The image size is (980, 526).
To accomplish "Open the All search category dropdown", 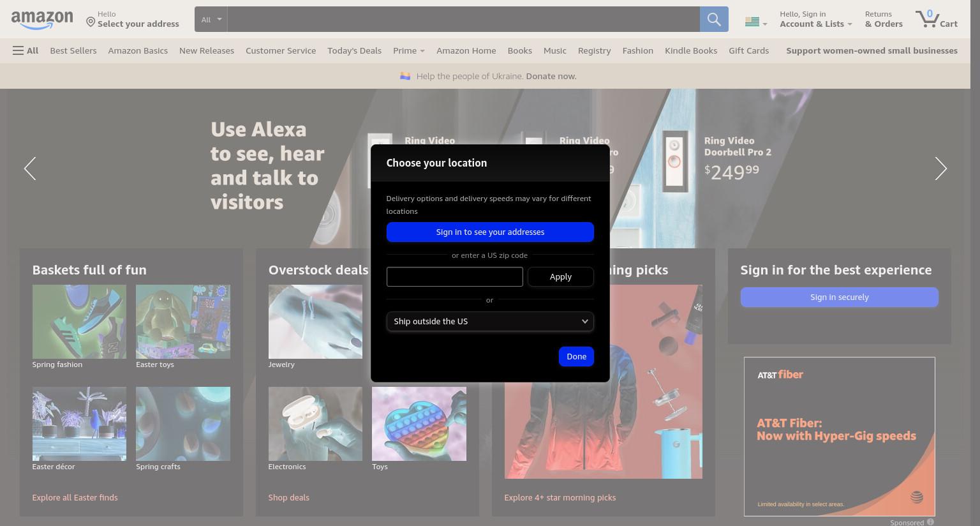I will pyautogui.click(x=211, y=19).
